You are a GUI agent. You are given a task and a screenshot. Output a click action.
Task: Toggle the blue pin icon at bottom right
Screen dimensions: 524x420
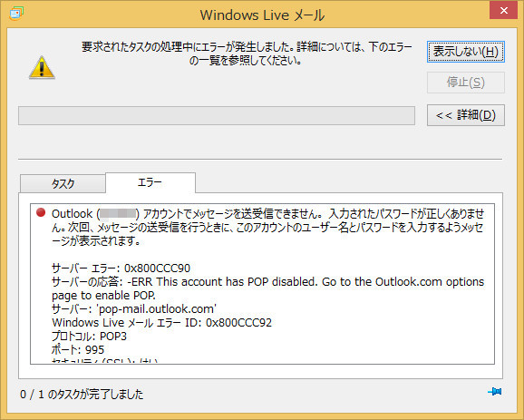point(495,391)
